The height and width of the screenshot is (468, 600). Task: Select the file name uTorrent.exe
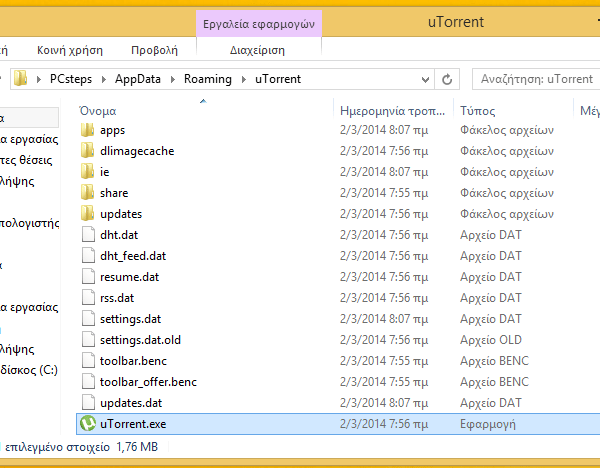(x=133, y=424)
